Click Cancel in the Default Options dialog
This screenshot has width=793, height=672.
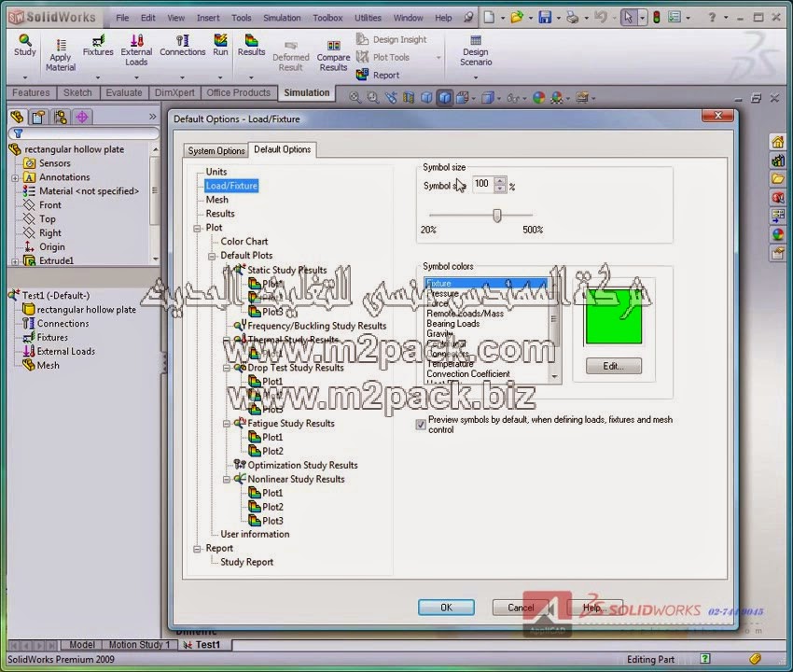pyautogui.click(x=521, y=608)
